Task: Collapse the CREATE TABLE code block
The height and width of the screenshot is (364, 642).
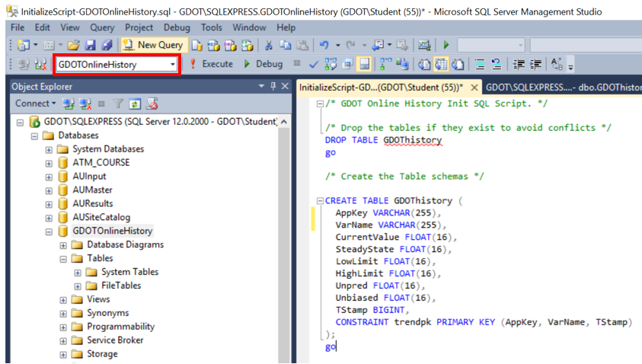Action: tap(320, 200)
